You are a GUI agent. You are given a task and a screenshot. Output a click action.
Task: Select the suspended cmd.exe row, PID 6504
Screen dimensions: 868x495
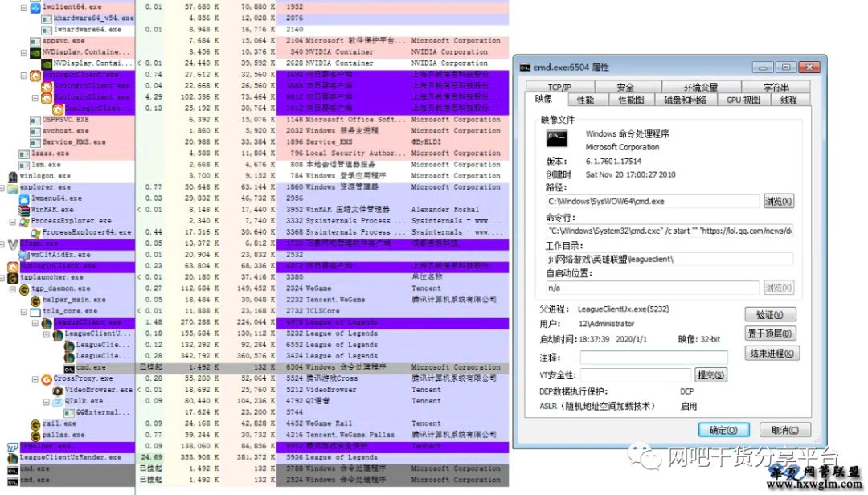tap(254, 368)
